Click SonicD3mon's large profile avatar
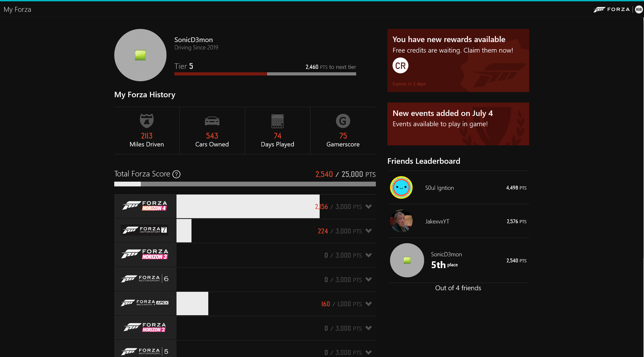 coord(140,55)
